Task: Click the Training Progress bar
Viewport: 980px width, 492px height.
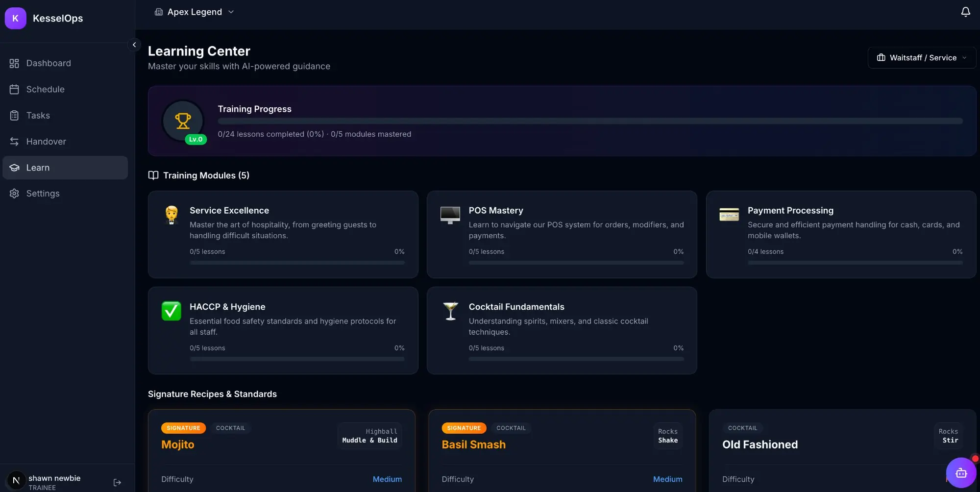Action: (x=590, y=121)
